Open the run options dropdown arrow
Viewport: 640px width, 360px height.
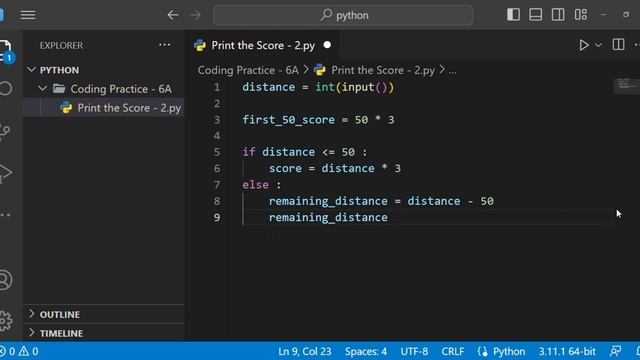pos(598,45)
